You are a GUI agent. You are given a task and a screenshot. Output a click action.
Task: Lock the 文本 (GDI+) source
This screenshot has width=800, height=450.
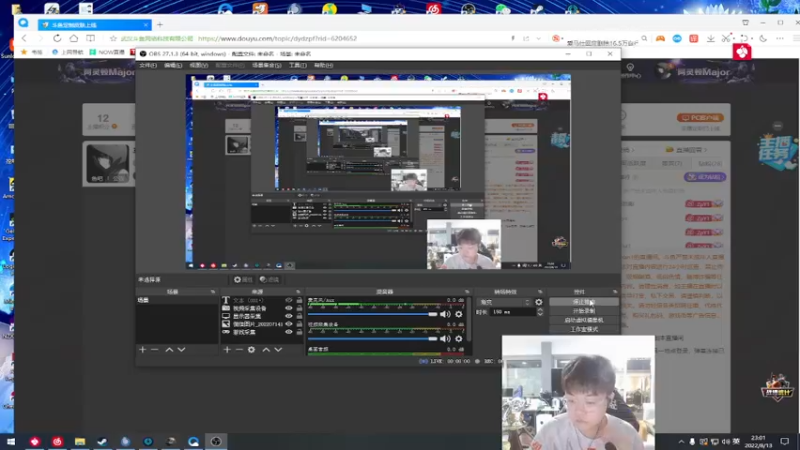(x=299, y=301)
